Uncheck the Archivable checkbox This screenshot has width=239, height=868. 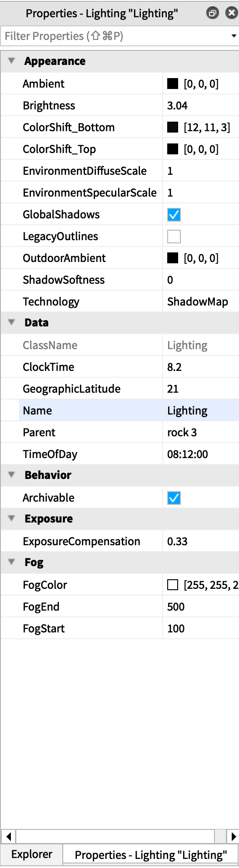click(x=174, y=498)
